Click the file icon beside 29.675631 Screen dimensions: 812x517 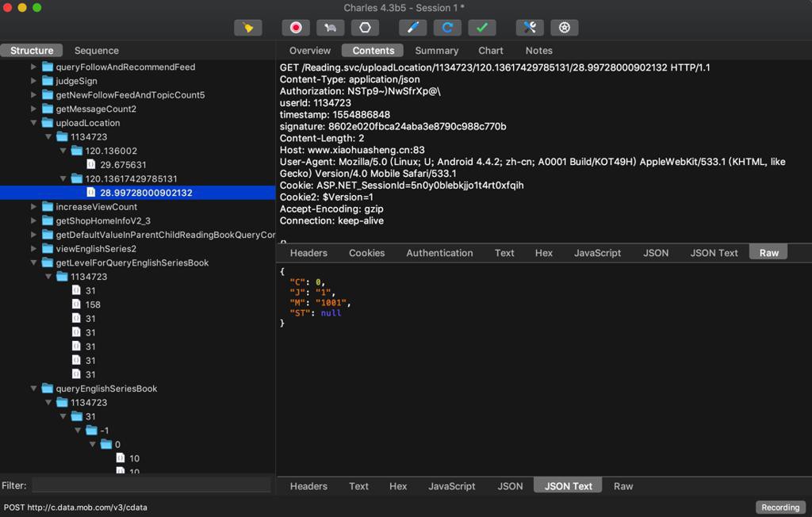tap(91, 165)
